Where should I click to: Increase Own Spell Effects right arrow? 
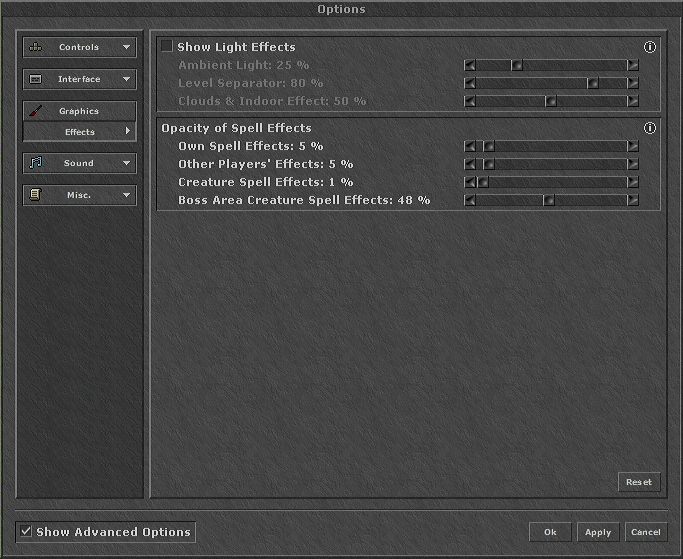[633, 146]
